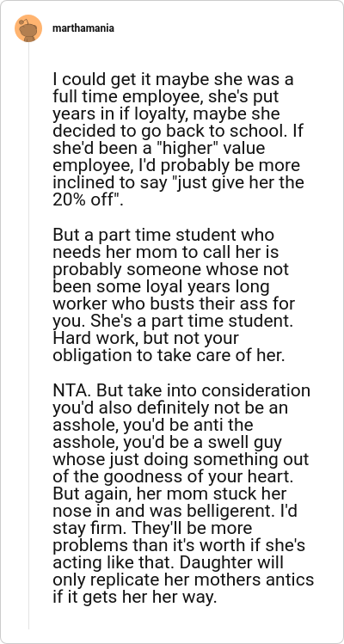The height and width of the screenshot is (644, 344).
Task: Click the line "Hard work, but not your"
Action: 145,339
